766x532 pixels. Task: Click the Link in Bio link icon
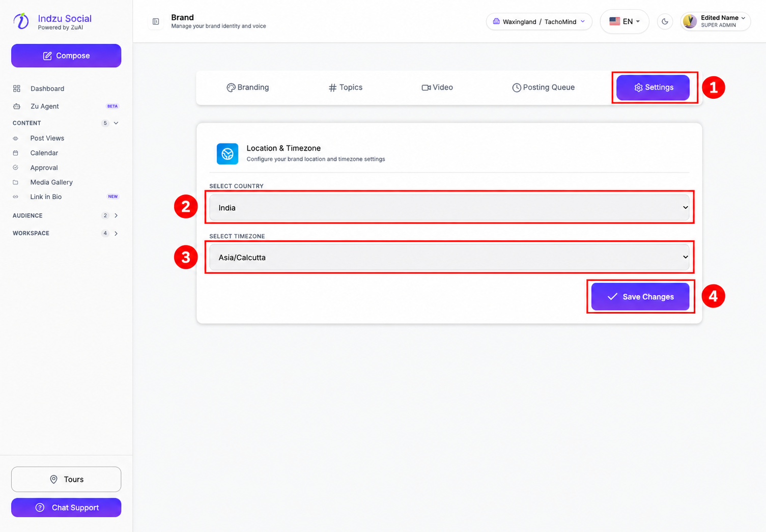tap(15, 197)
